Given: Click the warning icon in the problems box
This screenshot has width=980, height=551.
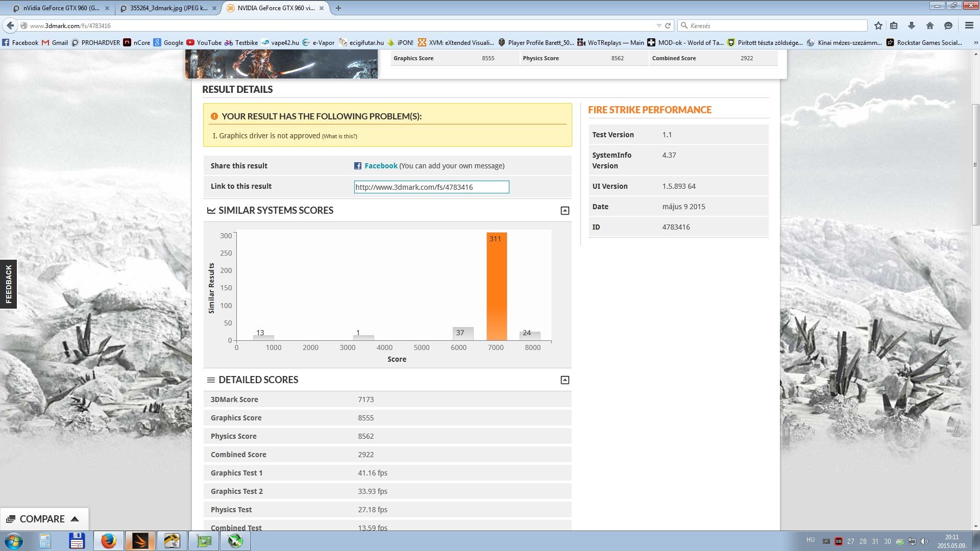Looking at the screenshot, I should coord(214,116).
